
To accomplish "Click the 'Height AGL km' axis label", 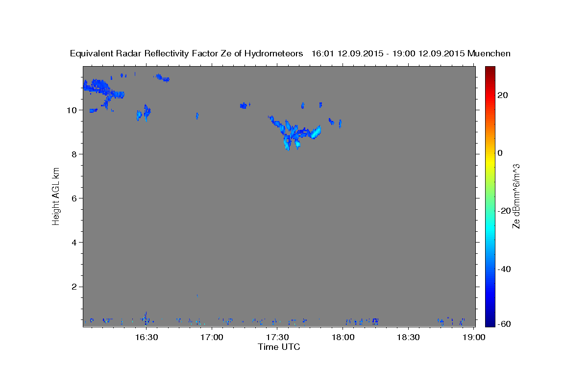I will click(56, 196).
